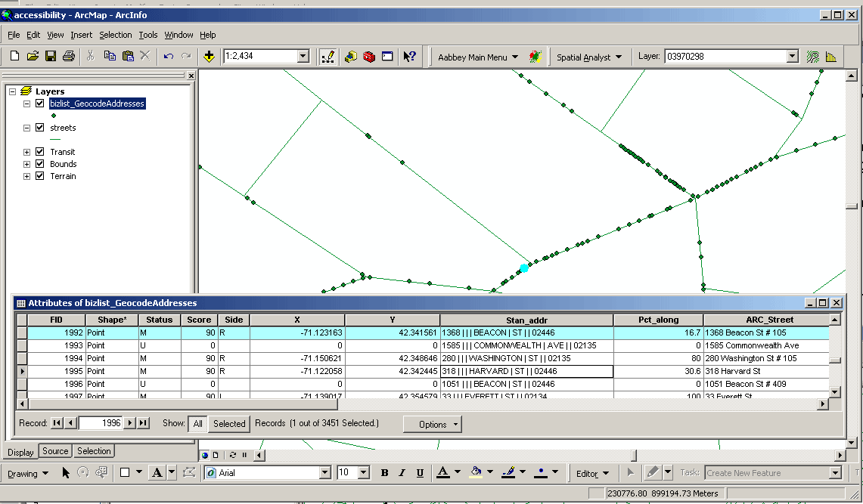Toggle visibility of the streets layer
Screen dimensions: 863x504
click(40, 127)
